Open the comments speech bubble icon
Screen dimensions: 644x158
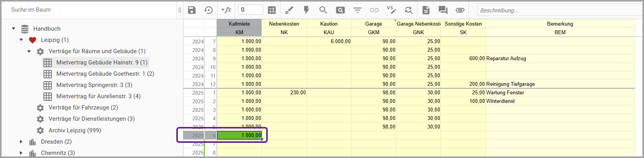coord(443,10)
